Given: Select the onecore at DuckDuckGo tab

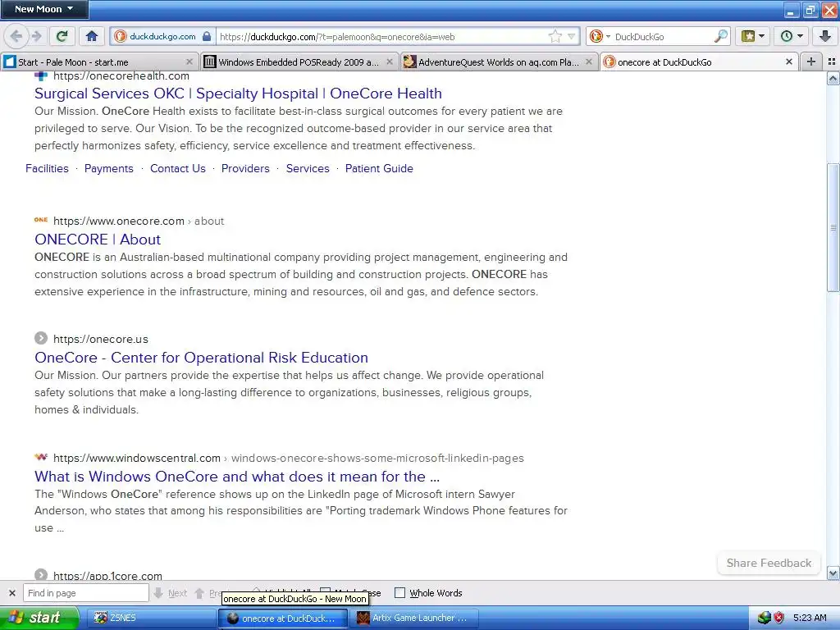Looking at the screenshot, I should point(699,62).
